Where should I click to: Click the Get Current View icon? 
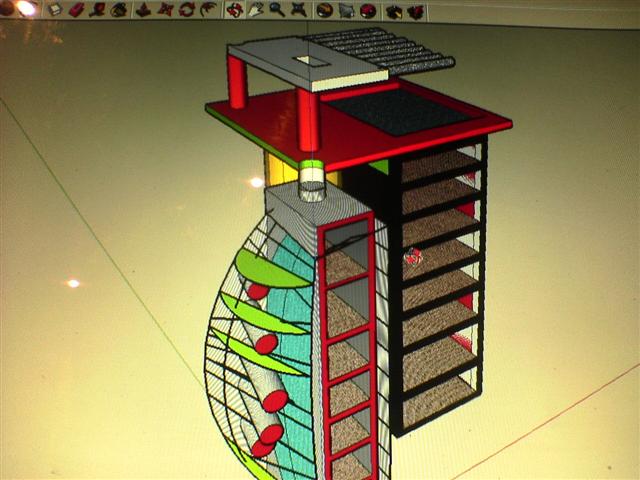[326, 10]
